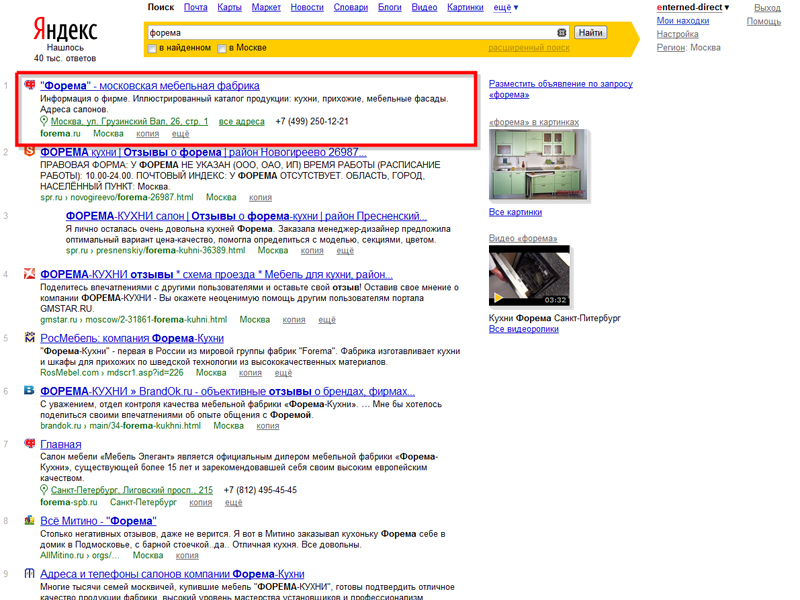The width and height of the screenshot is (800, 600).
Task: Open 'все адреса' link in first result
Action: (242, 121)
